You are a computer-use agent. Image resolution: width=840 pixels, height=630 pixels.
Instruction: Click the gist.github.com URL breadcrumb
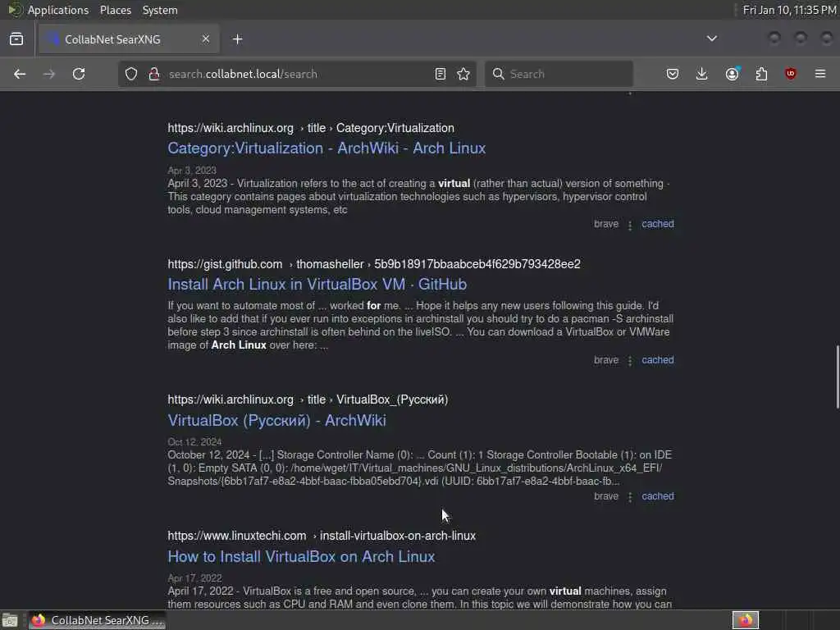(x=374, y=264)
